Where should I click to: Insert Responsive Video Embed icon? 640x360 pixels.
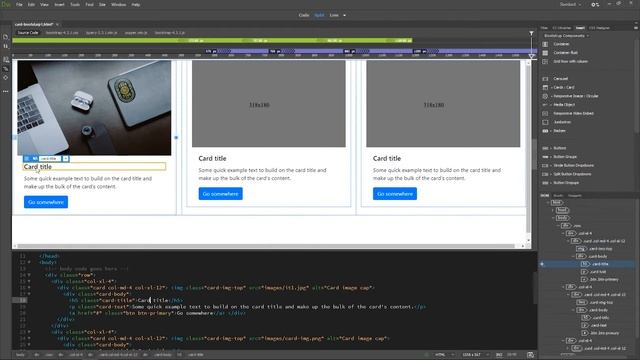pyautogui.click(x=545, y=113)
